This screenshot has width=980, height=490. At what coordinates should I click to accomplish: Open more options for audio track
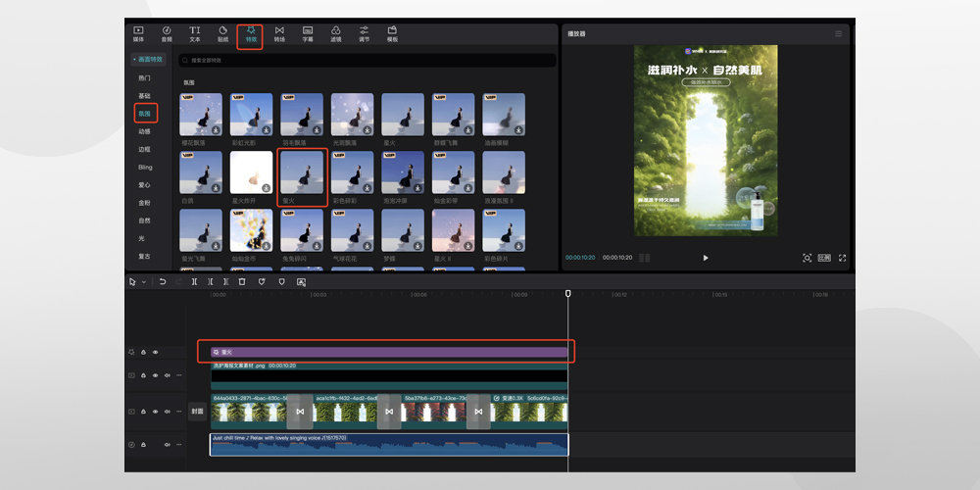tap(178, 445)
